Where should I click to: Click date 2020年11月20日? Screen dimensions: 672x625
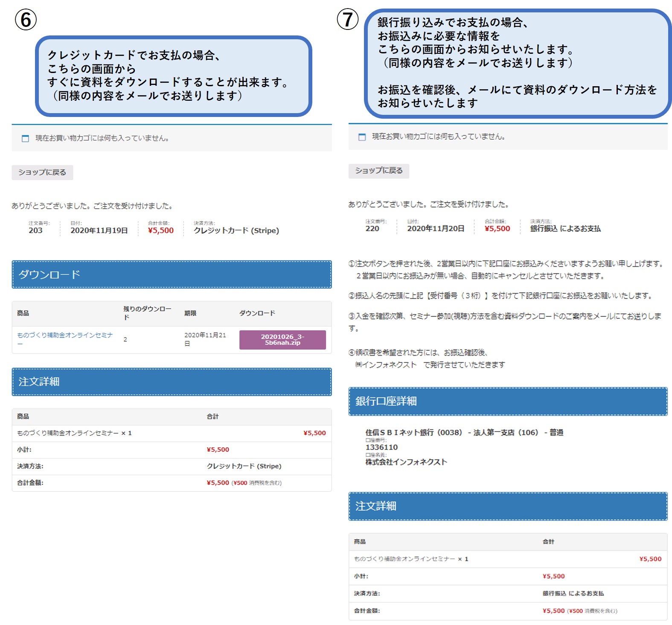[x=436, y=229]
